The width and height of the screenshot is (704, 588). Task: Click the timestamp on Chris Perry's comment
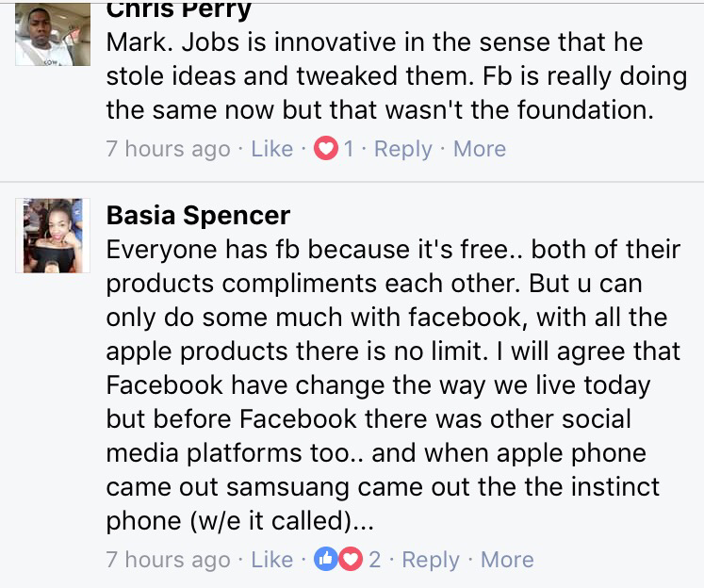click(168, 149)
